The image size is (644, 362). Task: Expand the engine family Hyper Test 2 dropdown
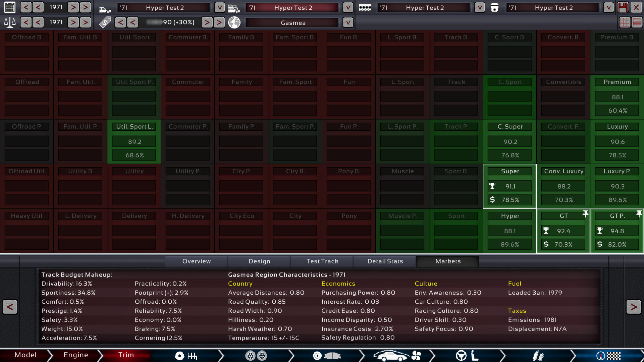(480, 7)
